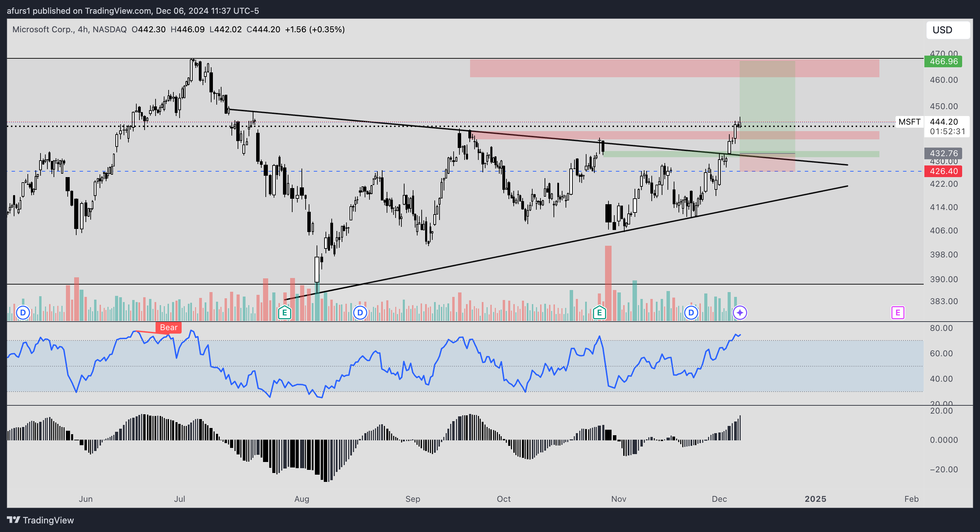
Task: Click the L442.02 low value
Action: point(226,30)
